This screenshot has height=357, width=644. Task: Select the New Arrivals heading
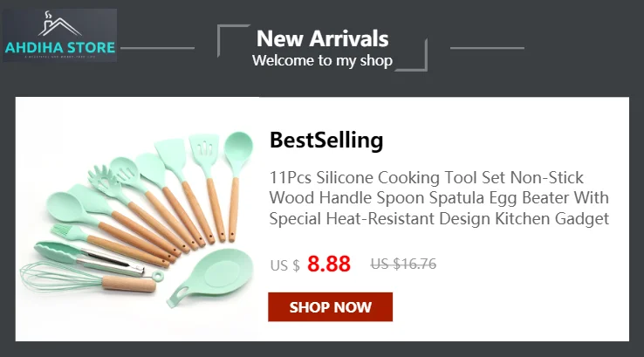[322, 38]
